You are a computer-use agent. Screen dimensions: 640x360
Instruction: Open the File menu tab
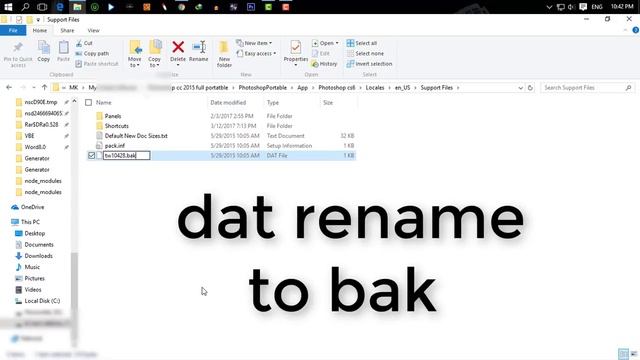pyautogui.click(x=13, y=31)
